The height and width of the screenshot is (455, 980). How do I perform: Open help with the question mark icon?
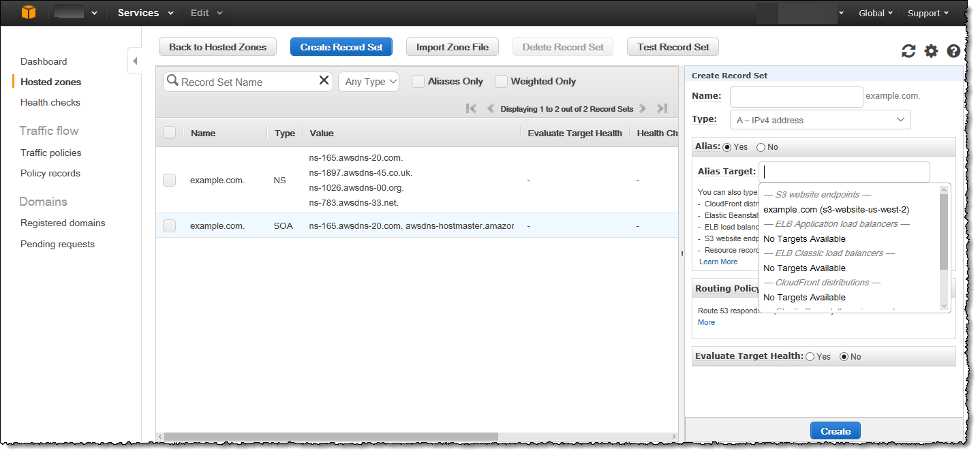pyautogui.click(x=953, y=51)
